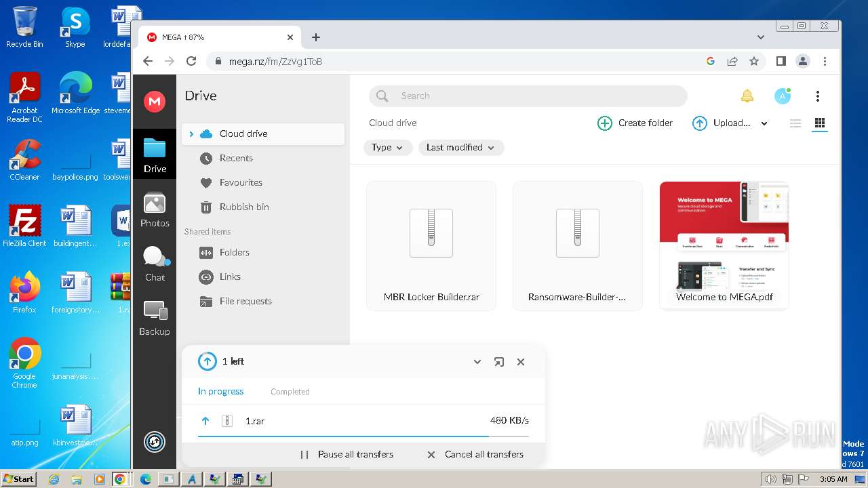Toggle Chrome side panel
868x488 pixels.
[x=781, y=61]
